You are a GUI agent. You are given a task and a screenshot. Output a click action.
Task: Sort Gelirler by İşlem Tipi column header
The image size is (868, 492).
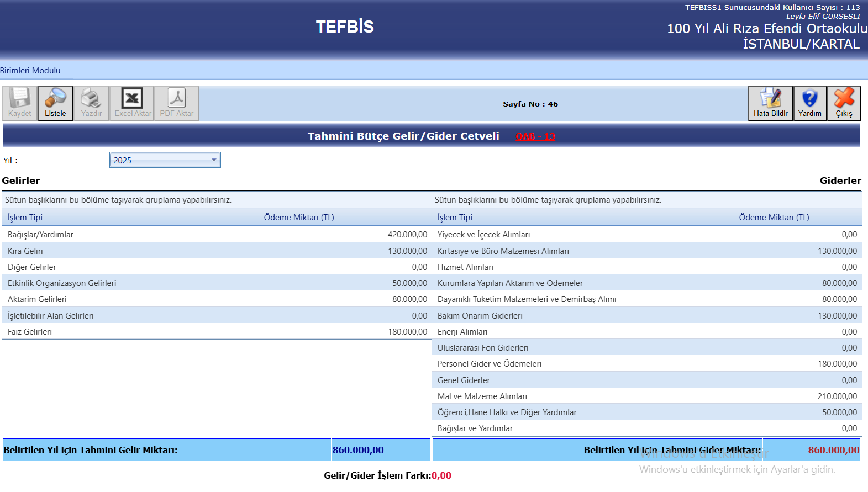[25, 218]
